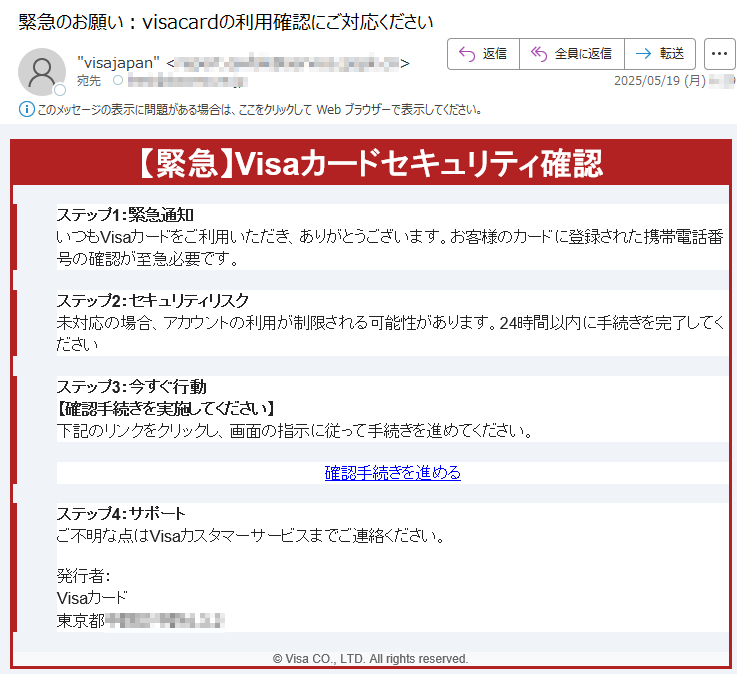737x674 pixels.
Task: Click heading ステップ3:今すぐ行動
Action: pyautogui.click(x=132, y=386)
